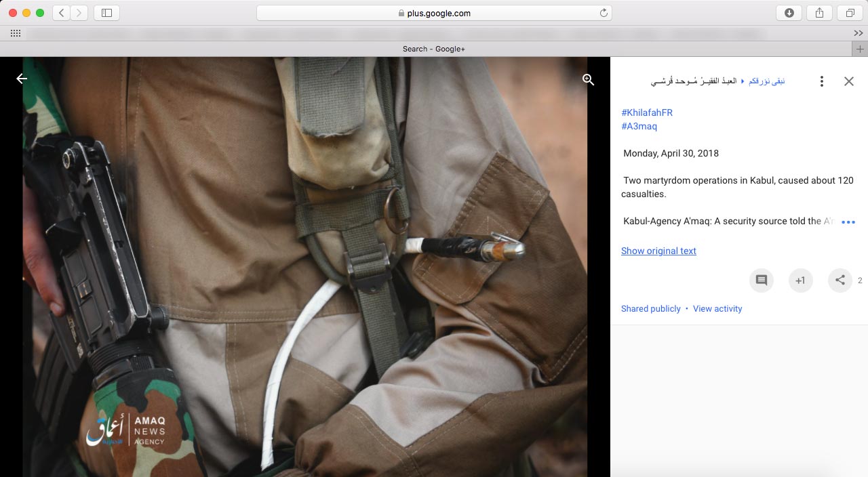
Task: Close the post detail panel
Action: pos(848,81)
